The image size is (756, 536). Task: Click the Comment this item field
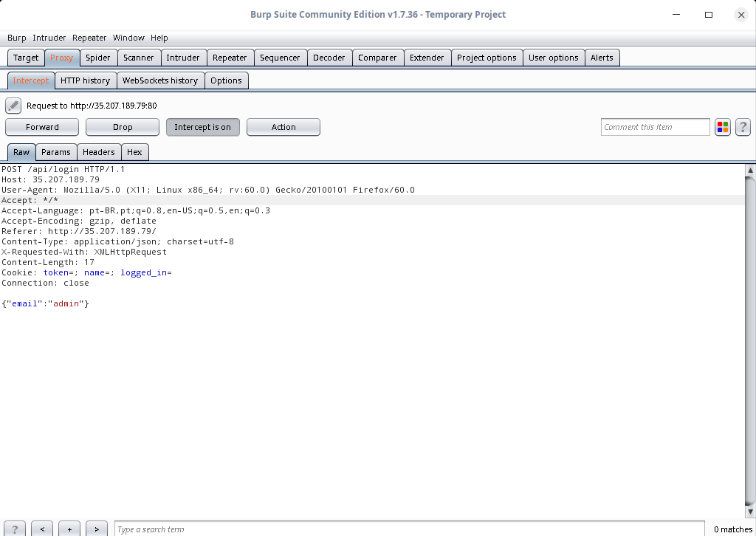655,127
